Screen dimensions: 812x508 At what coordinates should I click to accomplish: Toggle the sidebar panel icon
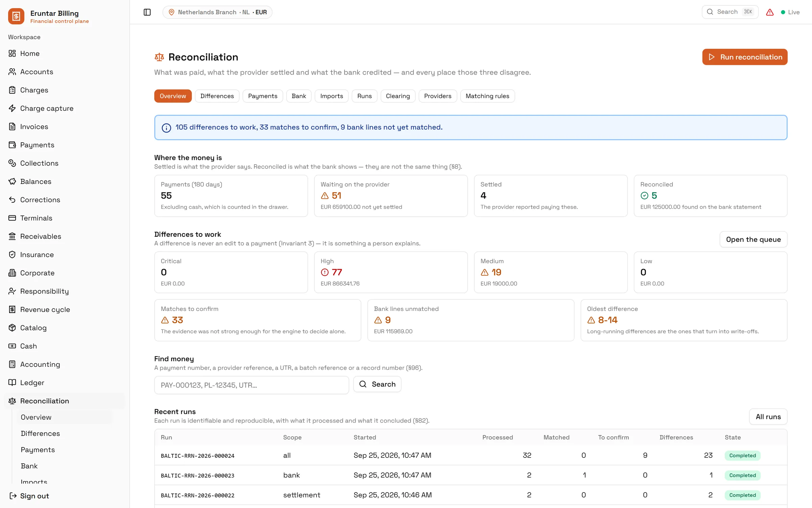tap(147, 12)
